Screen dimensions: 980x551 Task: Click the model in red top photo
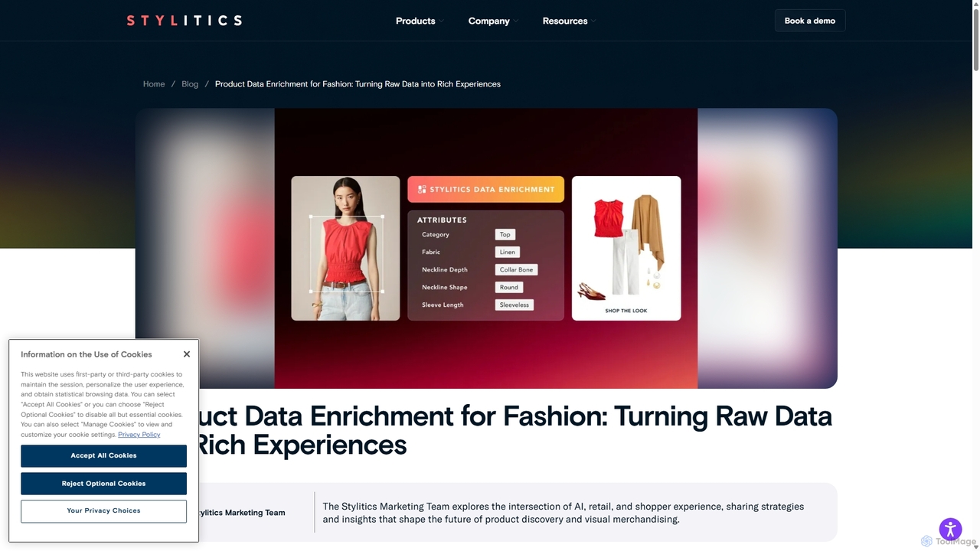(x=345, y=248)
